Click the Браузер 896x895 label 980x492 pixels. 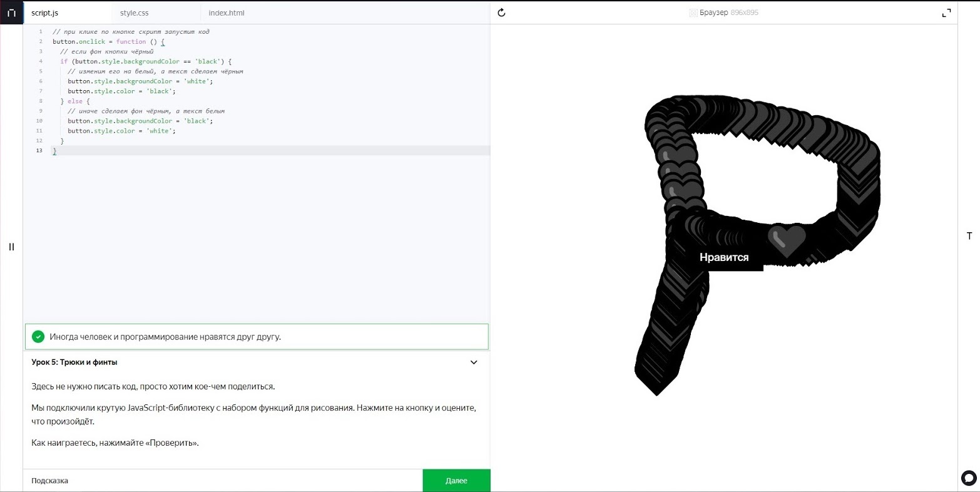click(729, 13)
